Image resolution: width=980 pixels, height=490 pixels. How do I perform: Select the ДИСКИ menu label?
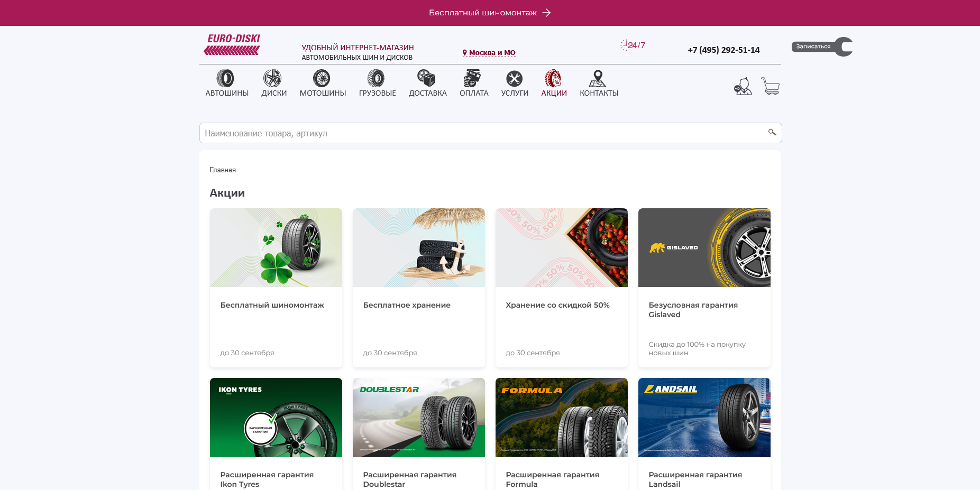click(x=274, y=93)
